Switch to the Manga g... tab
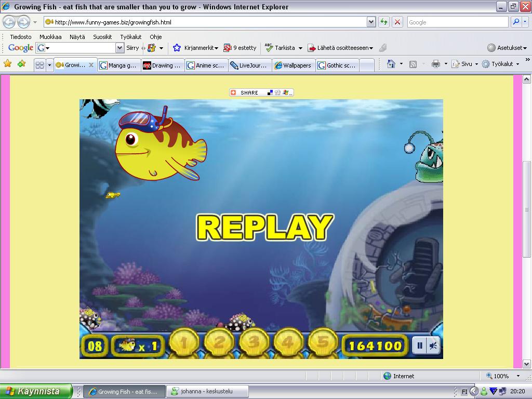The height and width of the screenshot is (399, 532). [x=118, y=65]
